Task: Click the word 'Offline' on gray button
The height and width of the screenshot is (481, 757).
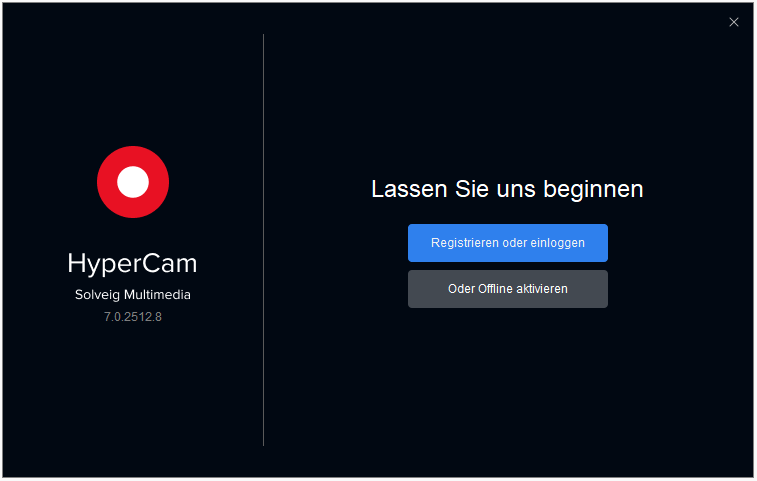Action: click(x=495, y=289)
